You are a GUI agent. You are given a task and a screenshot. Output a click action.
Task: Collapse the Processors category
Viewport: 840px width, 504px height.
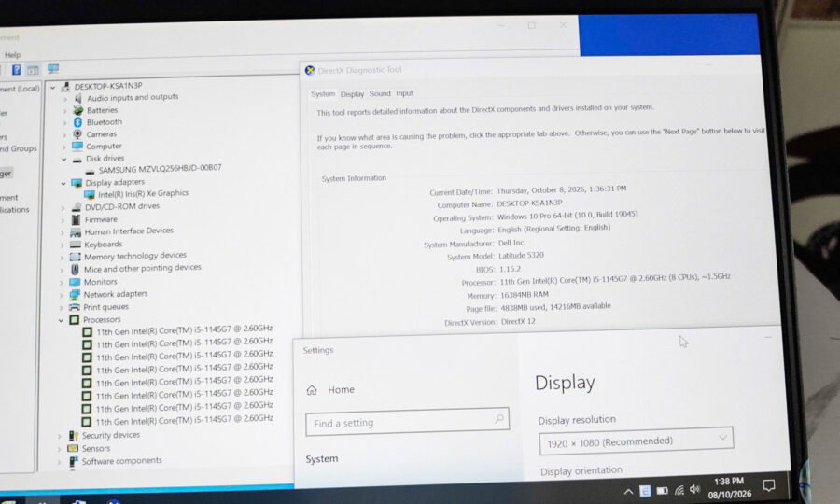(61, 320)
